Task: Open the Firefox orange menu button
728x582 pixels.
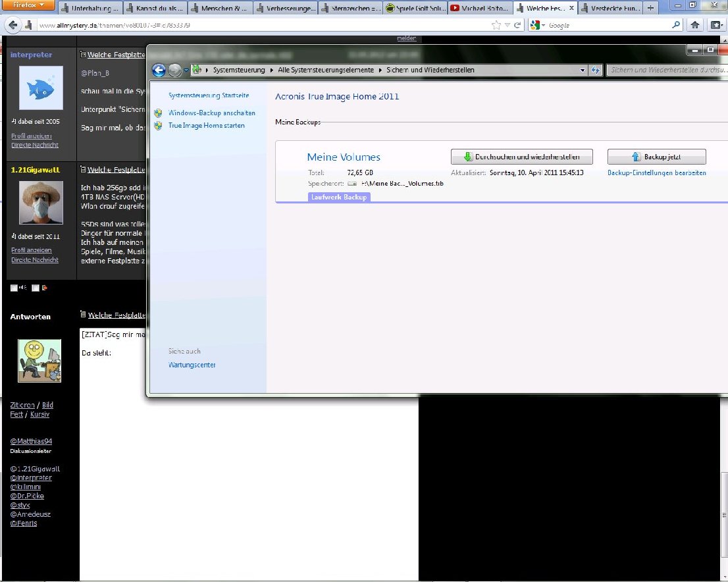Action: coord(28,5)
